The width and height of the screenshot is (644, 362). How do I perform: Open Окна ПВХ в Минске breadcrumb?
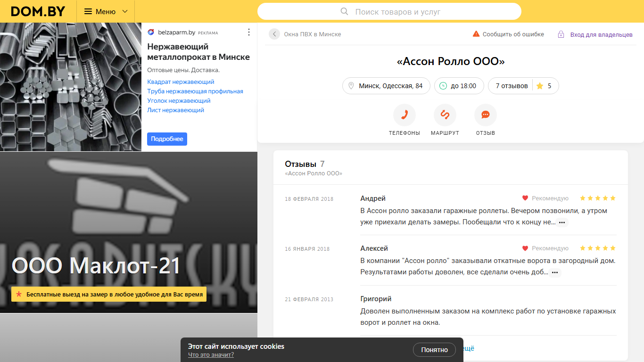click(312, 34)
